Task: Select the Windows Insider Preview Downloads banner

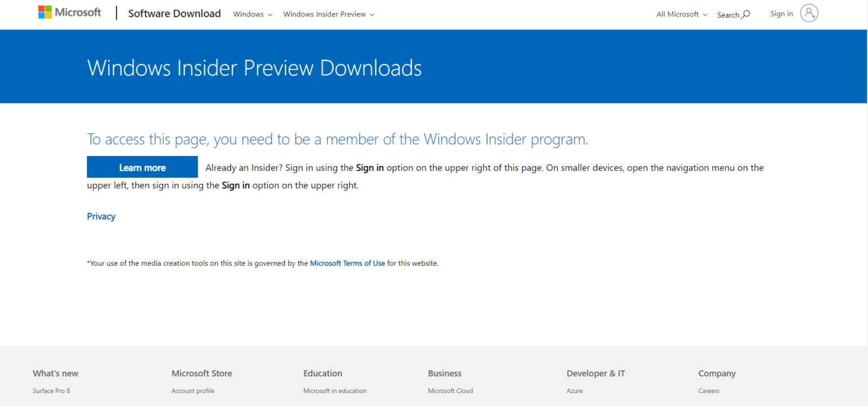Action: [x=254, y=67]
